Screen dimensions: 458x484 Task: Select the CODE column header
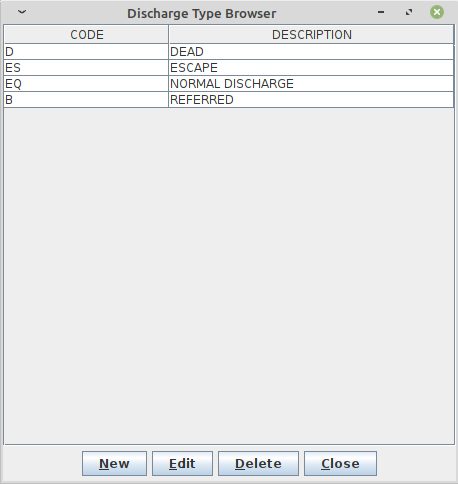coord(87,35)
